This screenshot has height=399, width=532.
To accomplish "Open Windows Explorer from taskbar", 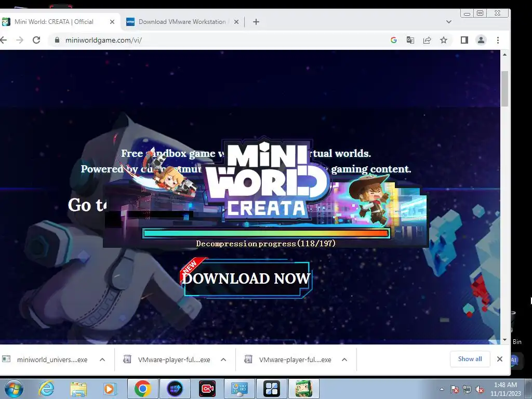I will click(78, 389).
